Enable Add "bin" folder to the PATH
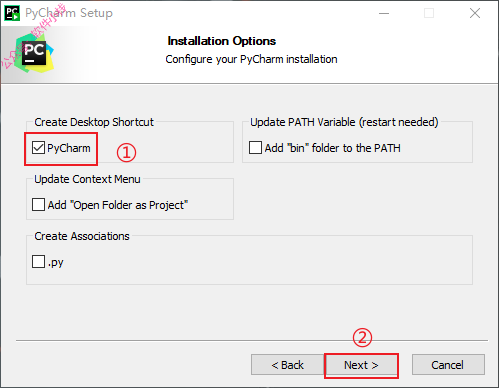 click(255, 148)
